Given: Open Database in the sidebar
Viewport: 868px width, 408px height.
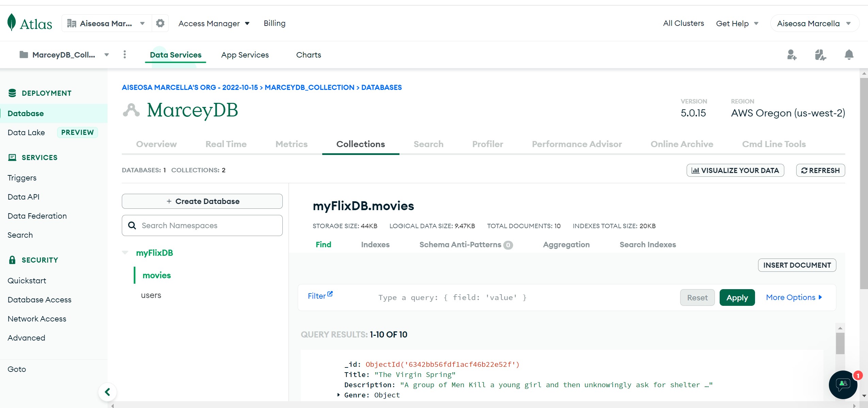Looking at the screenshot, I should (54, 113).
